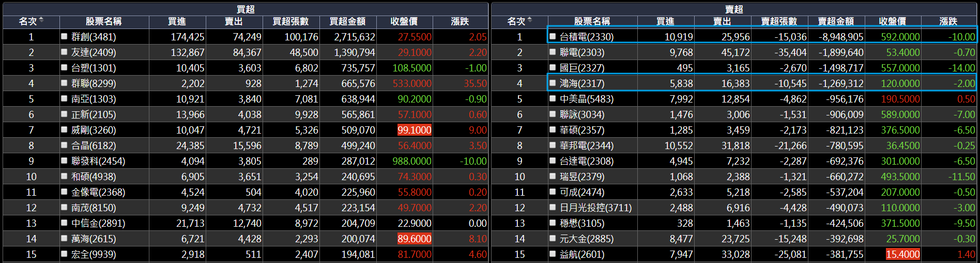Open stock name 正新(2105)
This screenshot has height=263, width=980.
coord(94,114)
